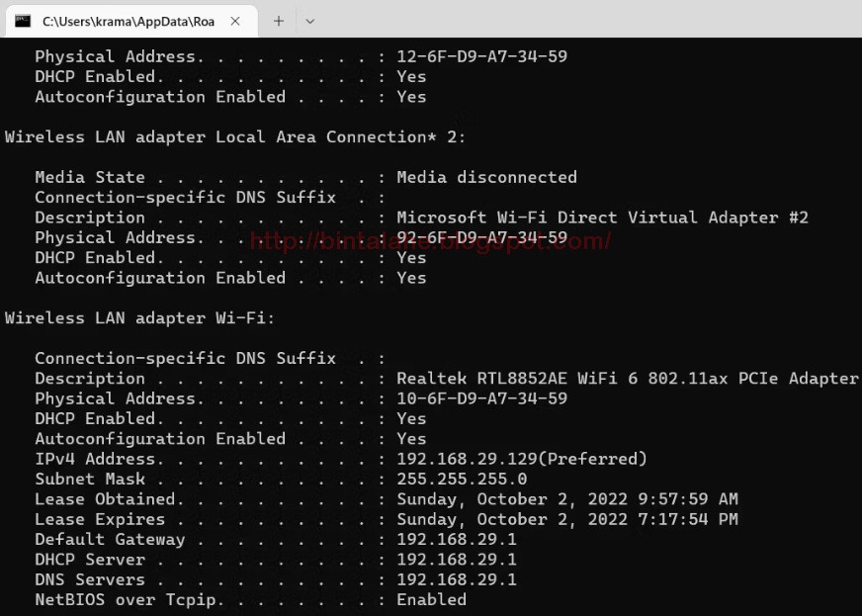Viewport: 862px width, 616px height.
Task: Select the C:\Users\krama\AppData tab
Action: click(x=130, y=21)
